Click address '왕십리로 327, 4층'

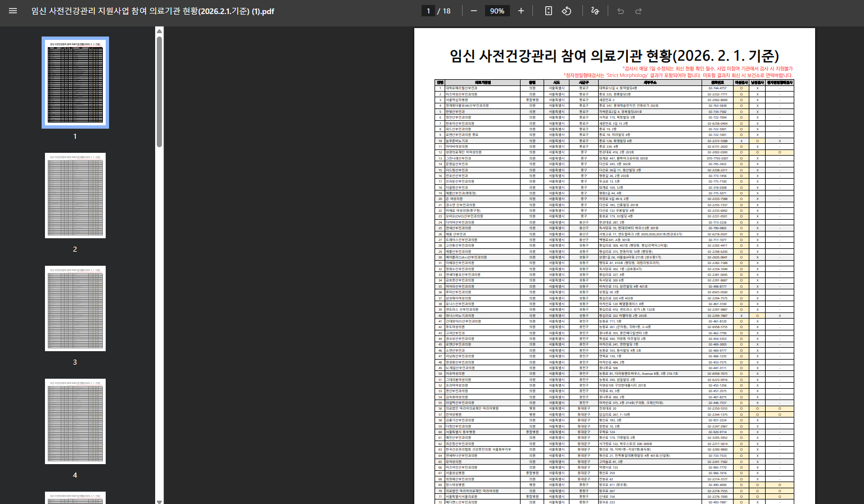click(x=612, y=275)
